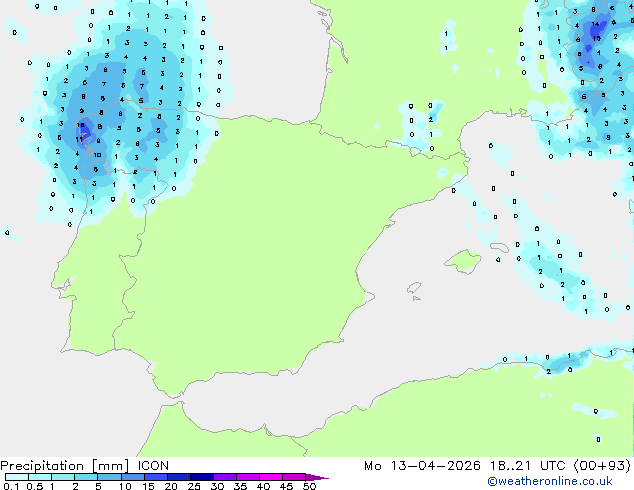634x490 pixels.
Task: Click the legend tick label '0.5'
Action: (x=35, y=486)
